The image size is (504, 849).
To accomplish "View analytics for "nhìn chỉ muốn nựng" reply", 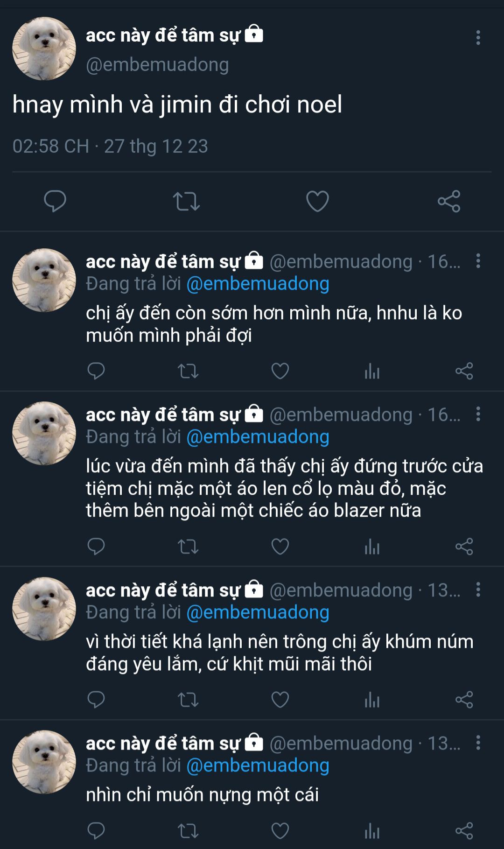I will tap(372, 831).
